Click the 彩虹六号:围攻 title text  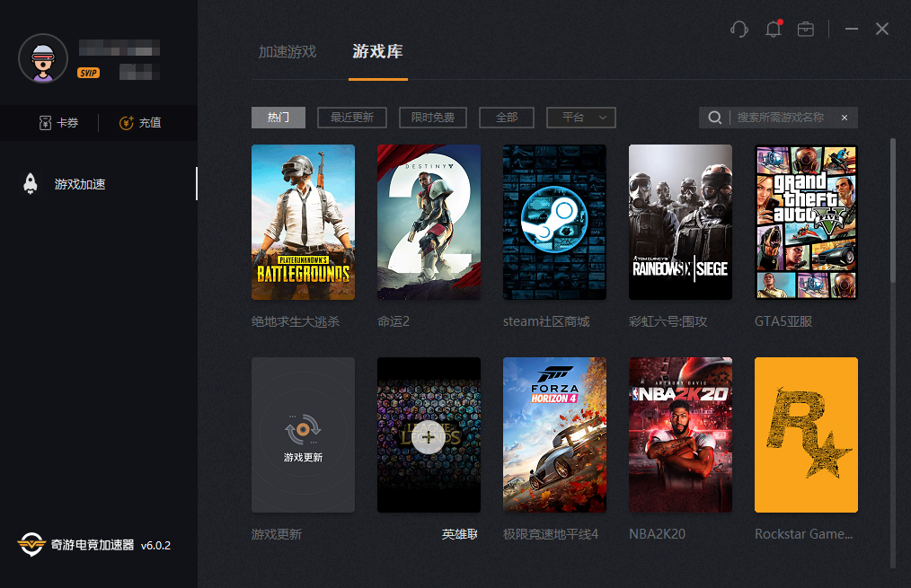[x=668, y=321]
